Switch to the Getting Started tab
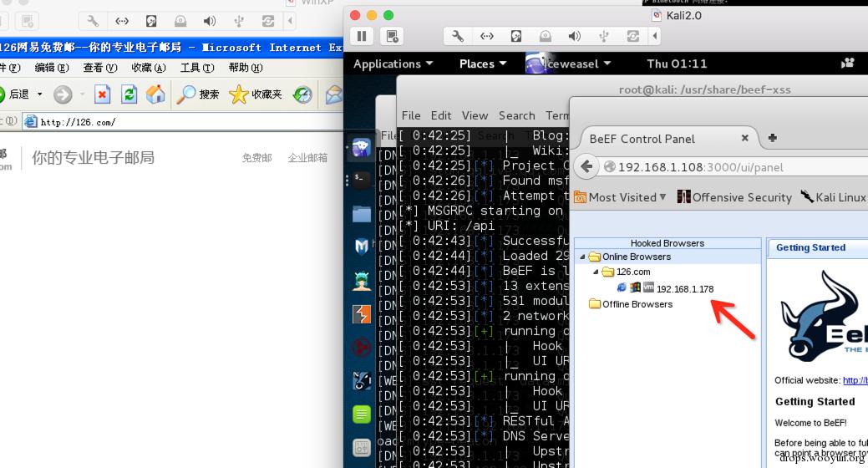 810,247
